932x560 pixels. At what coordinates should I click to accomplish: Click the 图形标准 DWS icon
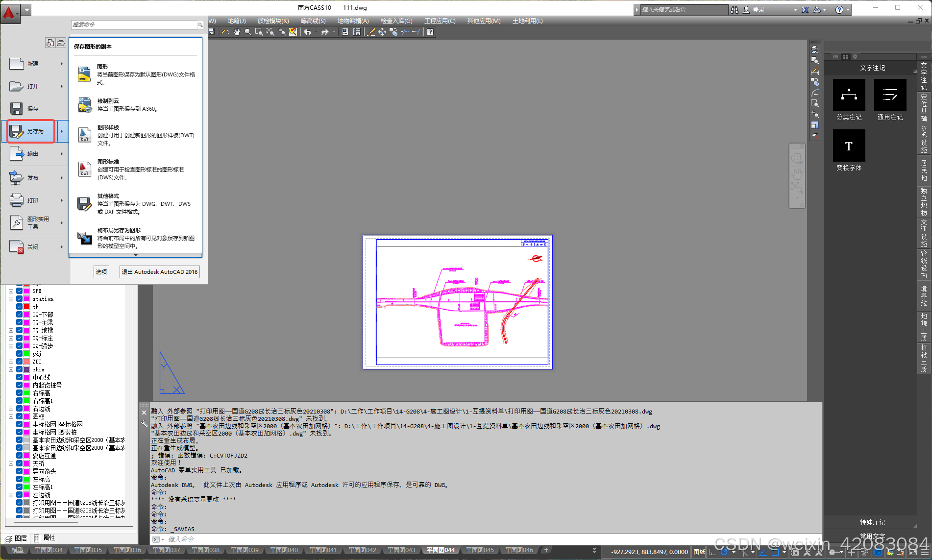[x=84, y=169]
